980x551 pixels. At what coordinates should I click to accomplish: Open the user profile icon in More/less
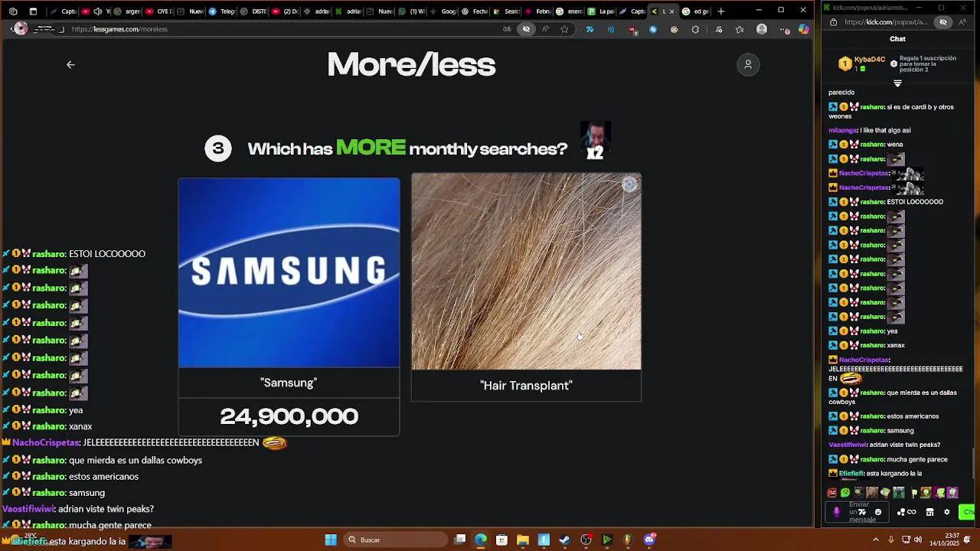[748, 65]
